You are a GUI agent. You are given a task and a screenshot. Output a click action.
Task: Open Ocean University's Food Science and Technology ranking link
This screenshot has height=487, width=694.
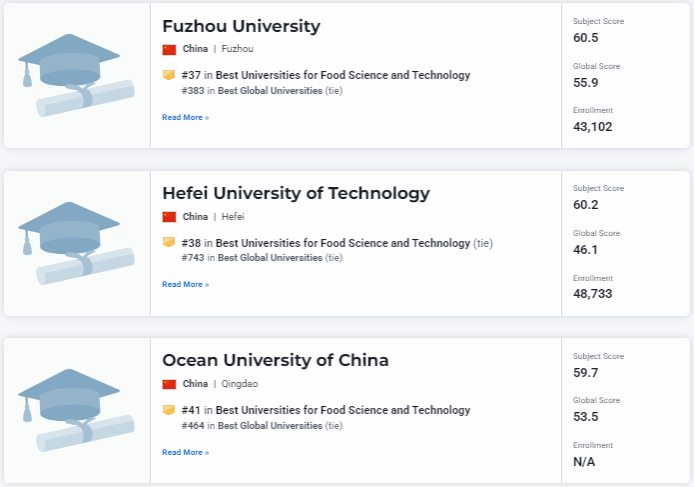point(343,410)
